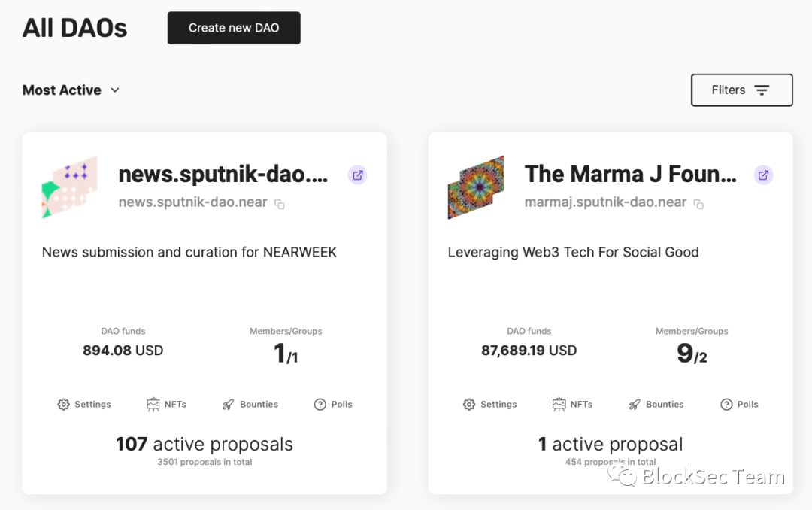Viewport: 812px width, 510px height.
Task: Copy the marmaj.sputnik-dao.near address
Action: [698, 204]
